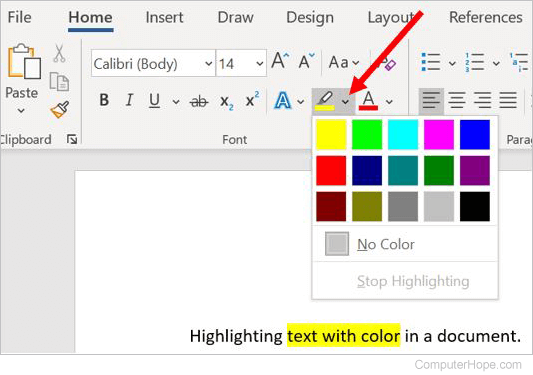Toggle superscript formatting

click(252, 100)
